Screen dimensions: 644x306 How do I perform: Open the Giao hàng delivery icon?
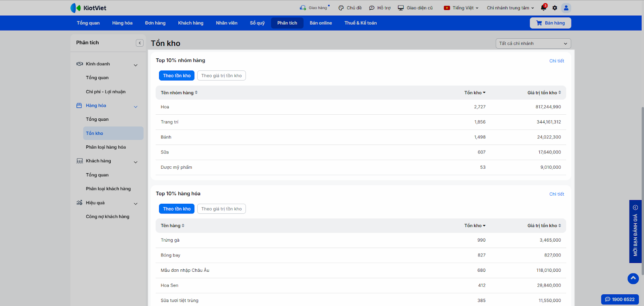coord(303,8)
